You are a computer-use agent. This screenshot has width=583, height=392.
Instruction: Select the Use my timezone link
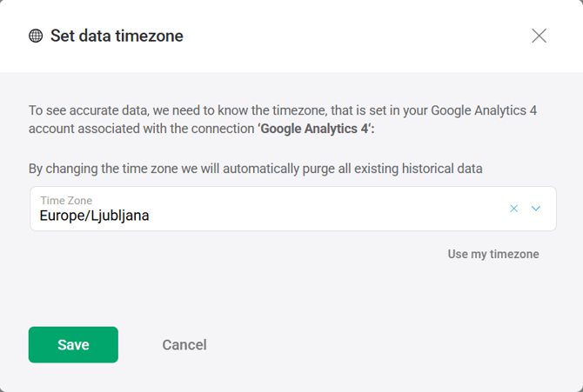tap(493, 254)
